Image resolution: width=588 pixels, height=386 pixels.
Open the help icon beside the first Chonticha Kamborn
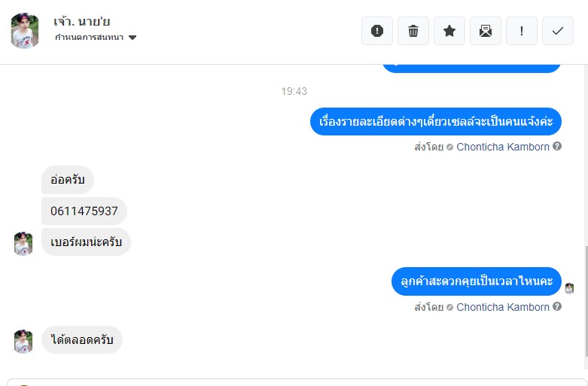point(557,146)
